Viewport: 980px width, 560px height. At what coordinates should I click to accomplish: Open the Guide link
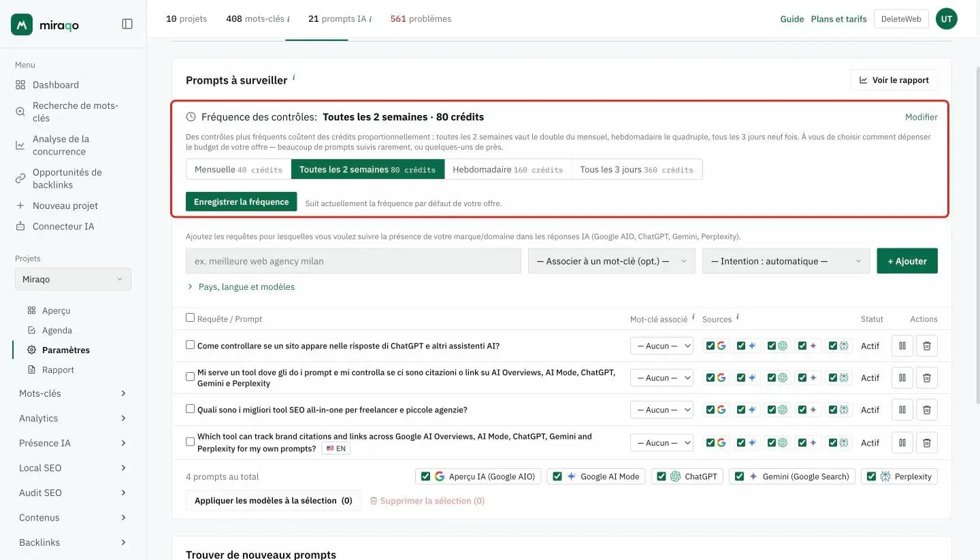tap(792, 19)
